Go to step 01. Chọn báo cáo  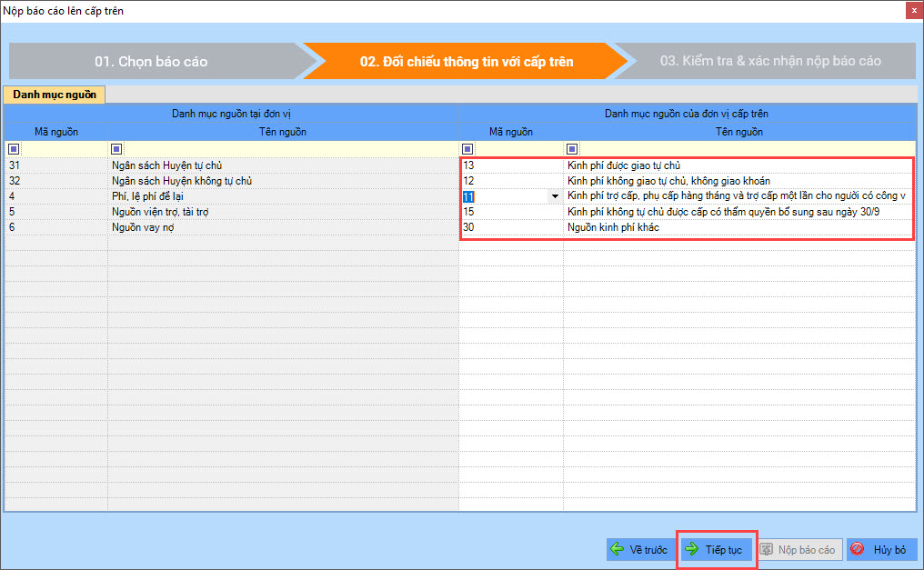coord(151,62)
